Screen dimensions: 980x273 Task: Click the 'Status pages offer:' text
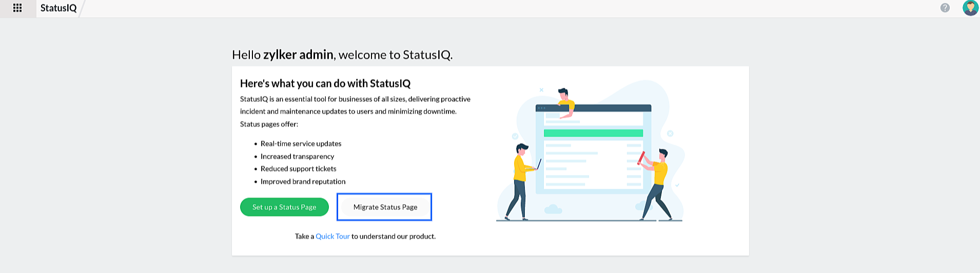click(x=269, y=124)
